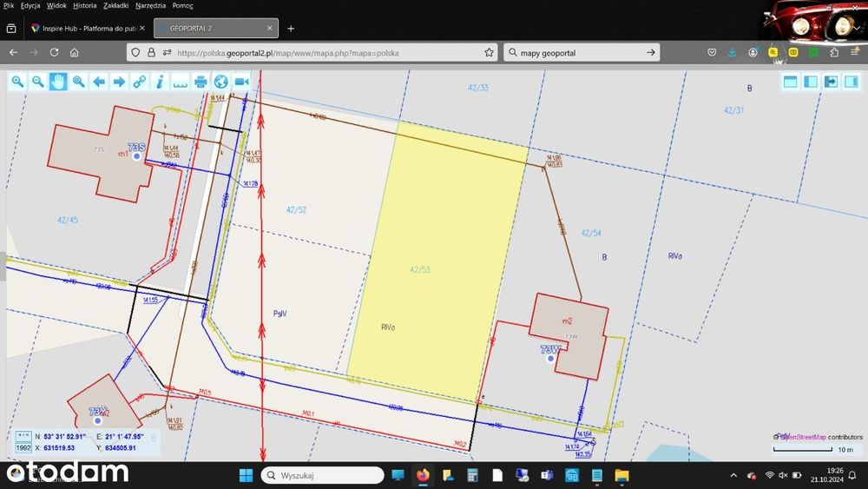Choose the ruler measure tool
Viewport: 868px width, 489px height.
pyautogui.click(x=181, y=82)
